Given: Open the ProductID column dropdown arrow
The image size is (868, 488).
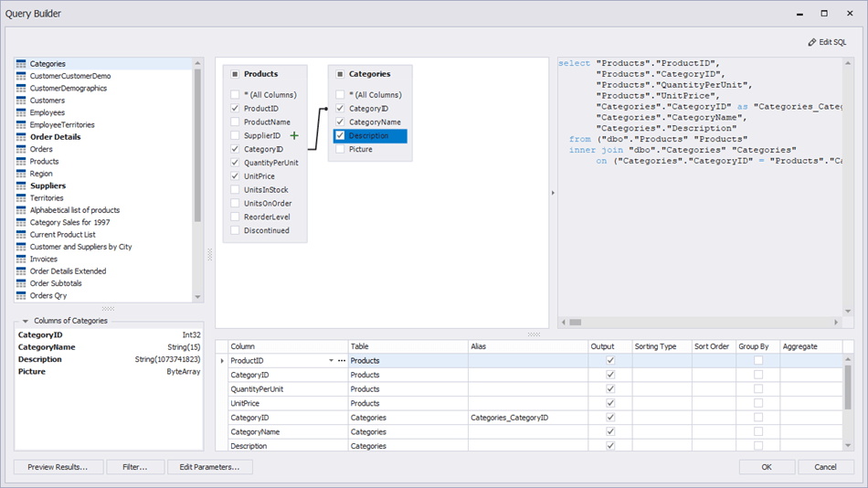Looking at the screenshot, I should pos(331,361).
